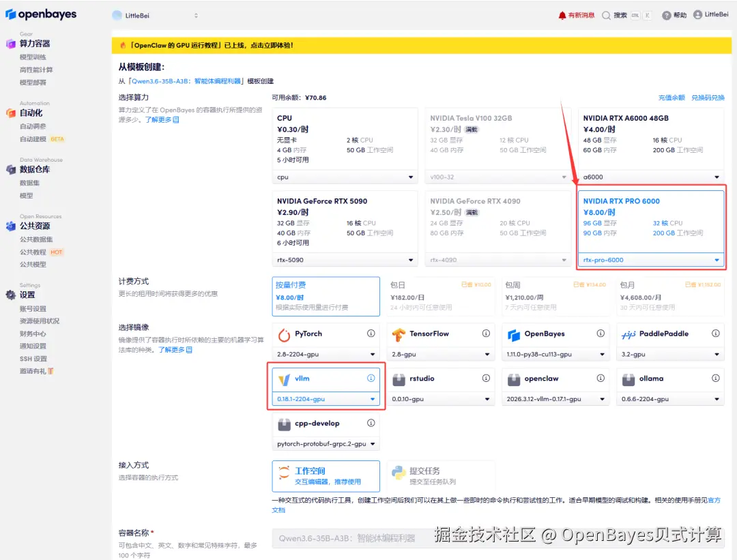The image size is (737, 560).
Task: Open the LittleBei workspace switcher
Action: click(155, 16)
